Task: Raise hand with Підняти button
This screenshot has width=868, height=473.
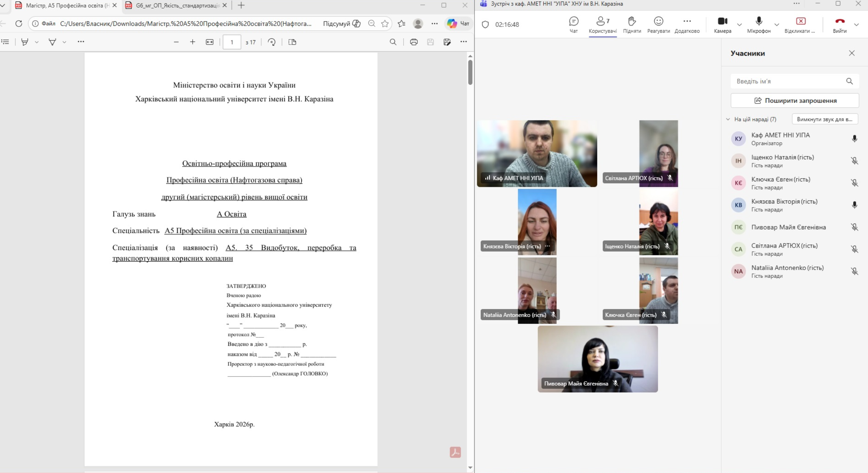Action: pyautogui.click(x=632, y=24)
